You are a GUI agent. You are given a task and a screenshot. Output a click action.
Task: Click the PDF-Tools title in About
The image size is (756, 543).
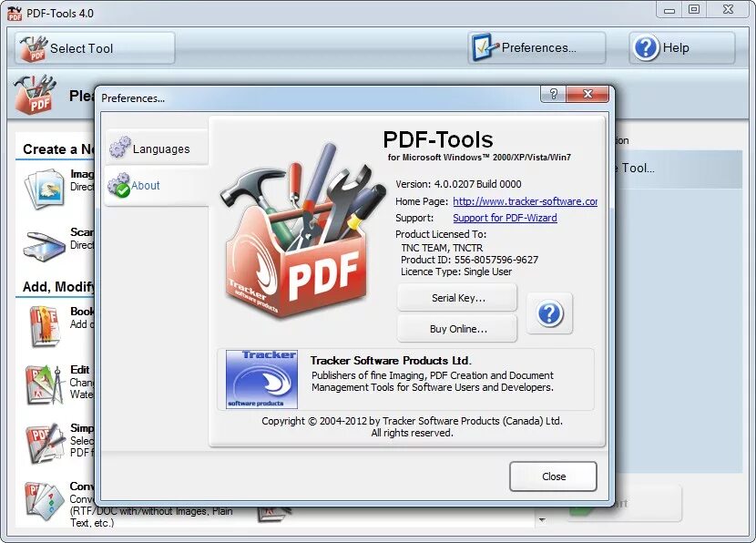[438, 139]
